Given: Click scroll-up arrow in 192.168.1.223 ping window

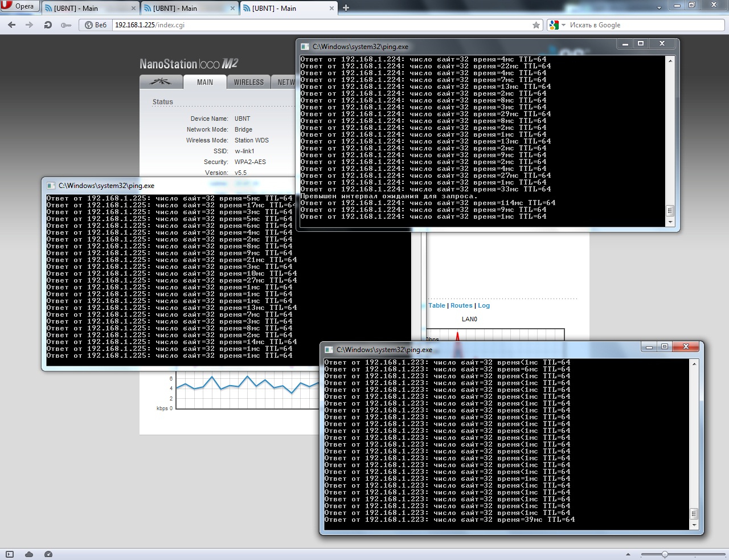Looking at the screenshot, I should tap(694, 363).
